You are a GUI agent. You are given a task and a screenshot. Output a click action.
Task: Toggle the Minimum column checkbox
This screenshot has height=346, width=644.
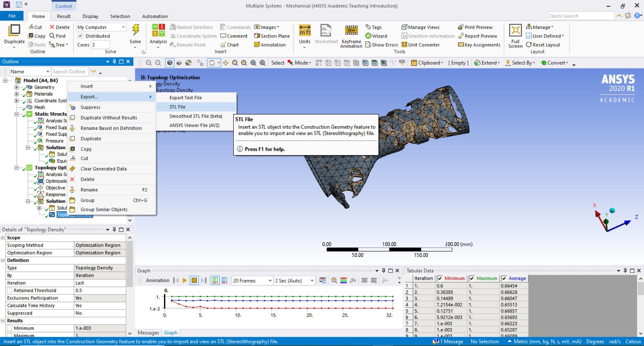tap(440, 278)
